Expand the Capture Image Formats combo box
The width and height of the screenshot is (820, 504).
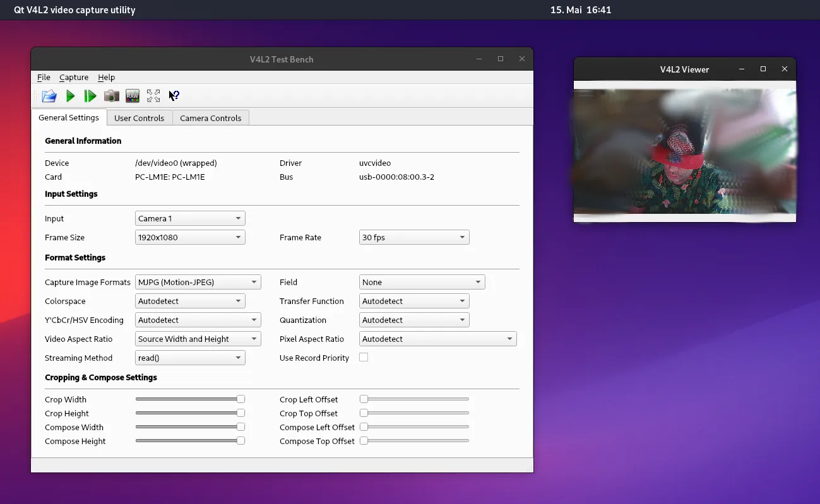point(198,283)
